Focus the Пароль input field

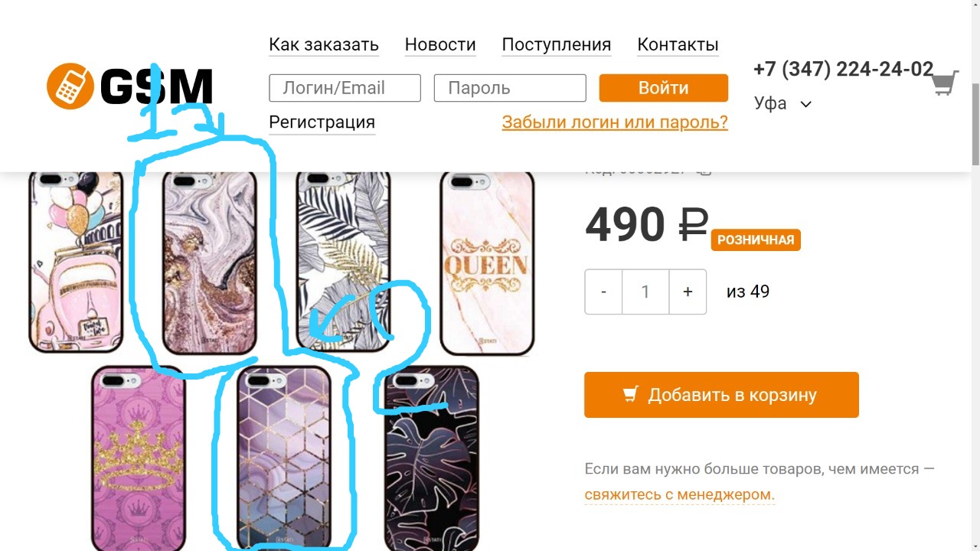(510, 88)
